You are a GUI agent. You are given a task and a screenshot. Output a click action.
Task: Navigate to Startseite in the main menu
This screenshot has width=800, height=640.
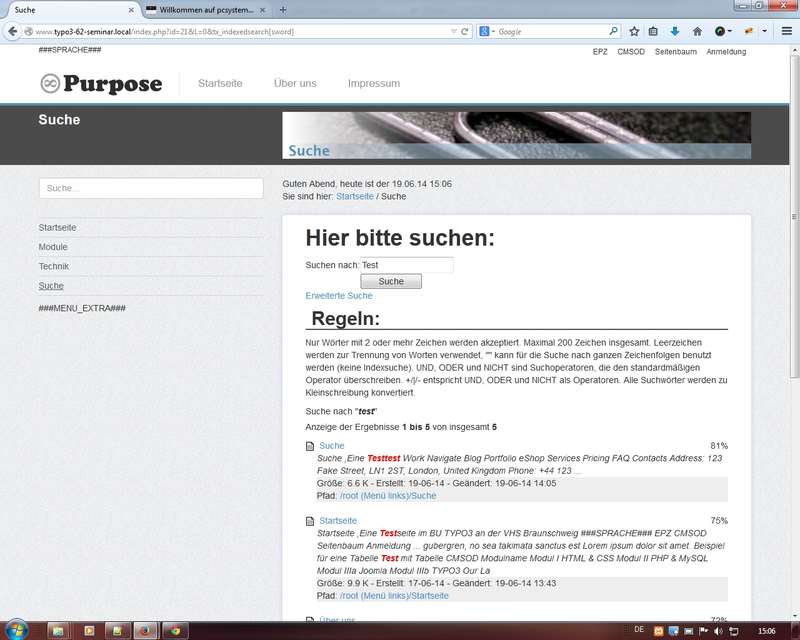click(x=220, y=83)
